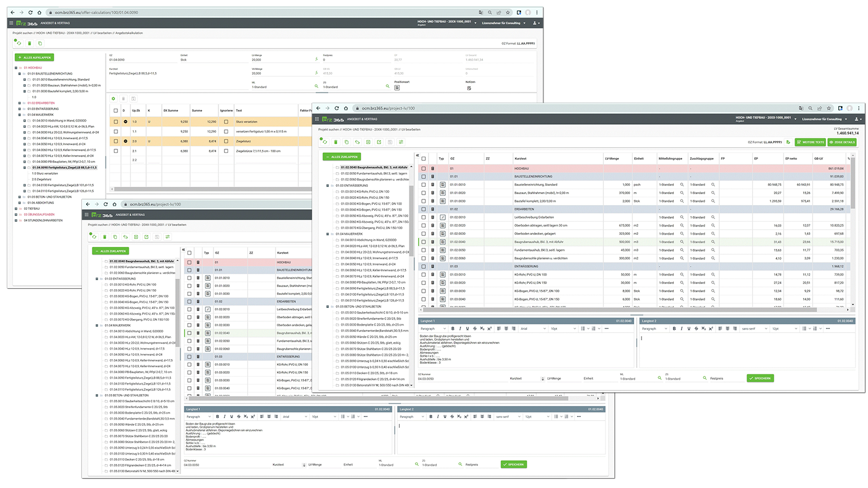Collapse the side tree using the double-chevron, front window

pyautogui.click(x=418, y=156)
